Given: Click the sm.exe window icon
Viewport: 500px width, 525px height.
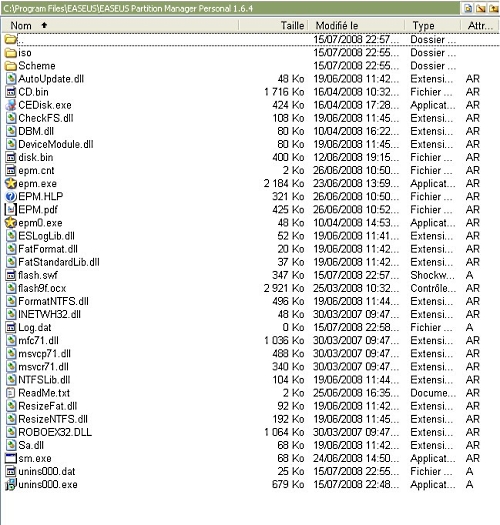Looking at the screenshot, I should pos(11,458).
